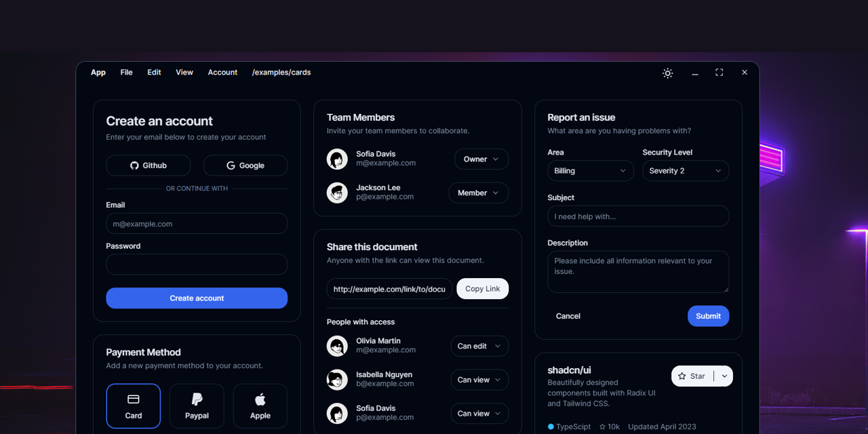Click Sofia Davis's avatar under Team Members
This screenshot has height=434, width=868.
337,159
